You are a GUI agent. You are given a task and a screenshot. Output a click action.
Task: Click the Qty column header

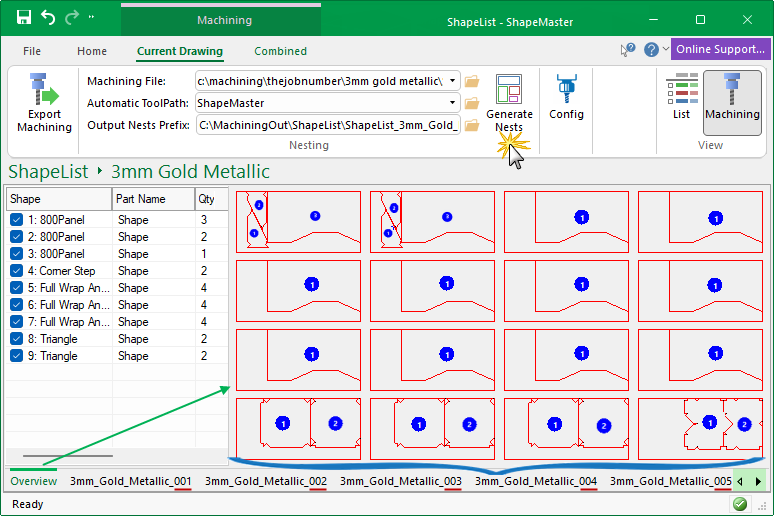click(x=207, y=198)
